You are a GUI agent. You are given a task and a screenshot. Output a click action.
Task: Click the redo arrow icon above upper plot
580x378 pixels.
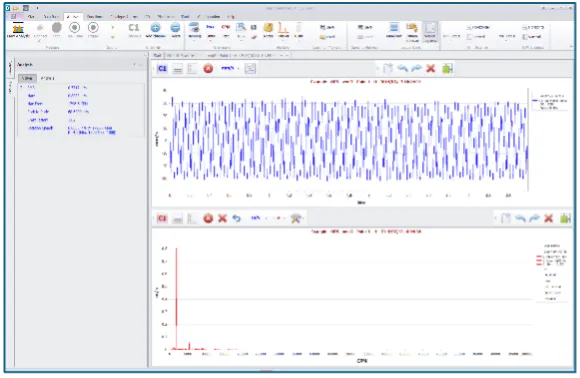point(417,68)
